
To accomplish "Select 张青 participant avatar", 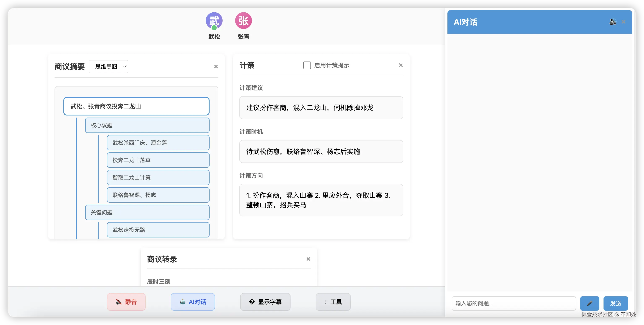I will (243, 21).
